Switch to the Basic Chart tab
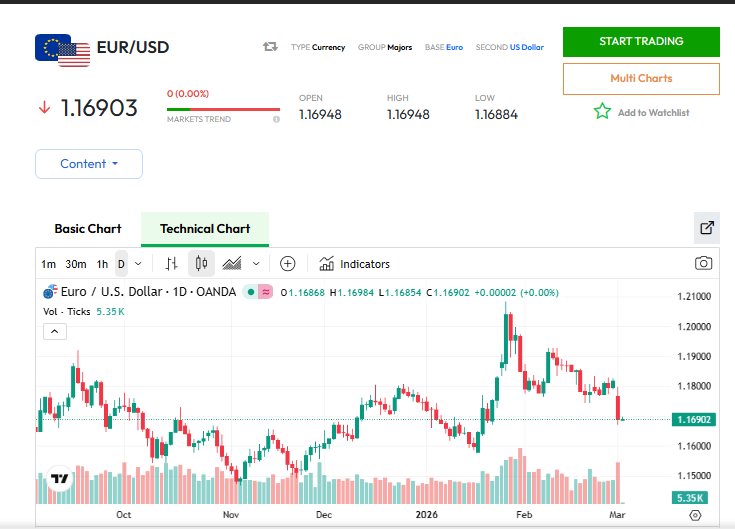 coord(88,229)
